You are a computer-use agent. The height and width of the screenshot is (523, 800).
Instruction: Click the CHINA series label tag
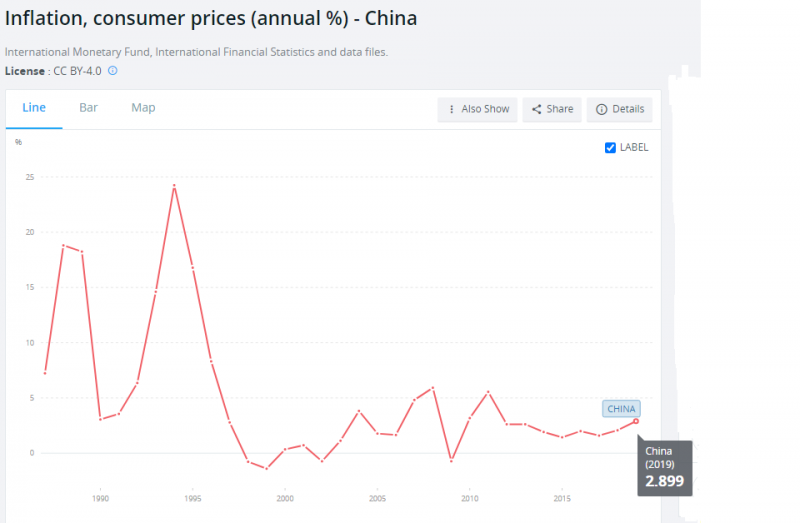tap(621, 408)
